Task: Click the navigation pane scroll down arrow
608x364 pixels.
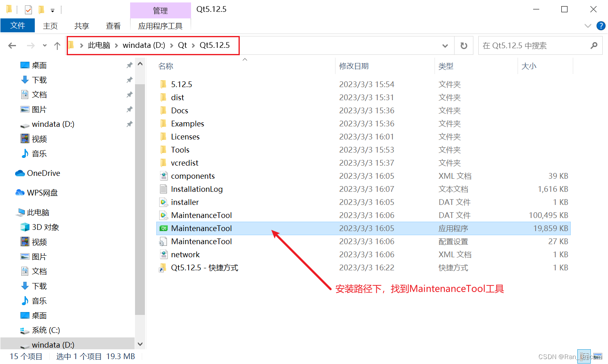Action: click(140, 344)
